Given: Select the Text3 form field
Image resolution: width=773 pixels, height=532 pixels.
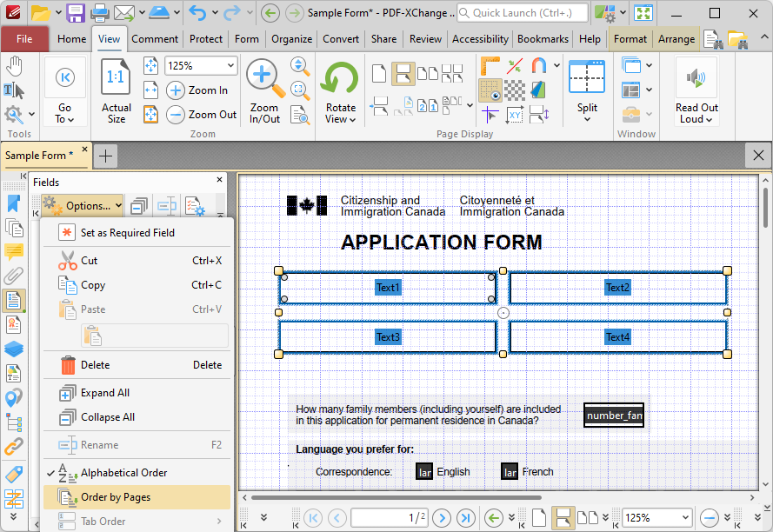Looking at the screenshot, I should tap(388, 336).
